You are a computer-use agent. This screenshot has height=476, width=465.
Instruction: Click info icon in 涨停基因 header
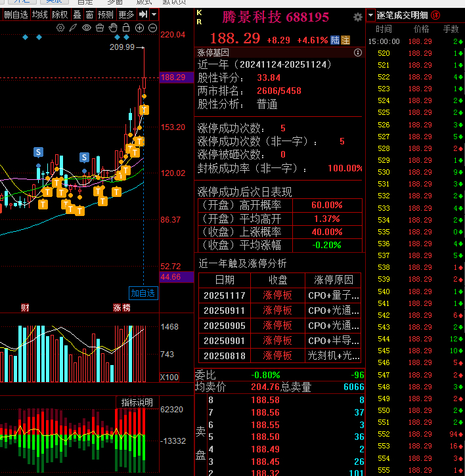[x=358, y=53]
